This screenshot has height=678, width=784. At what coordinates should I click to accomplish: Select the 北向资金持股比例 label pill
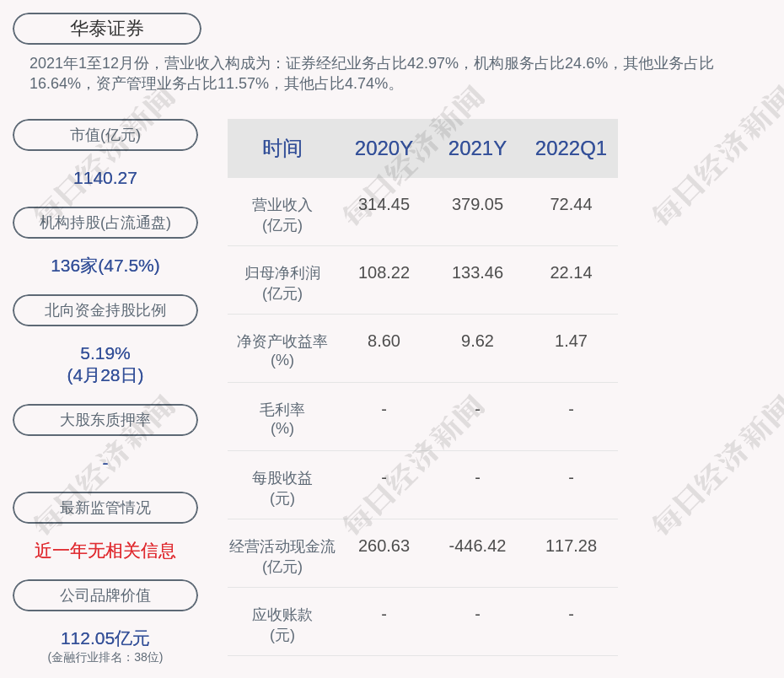[x=105, y=310]
